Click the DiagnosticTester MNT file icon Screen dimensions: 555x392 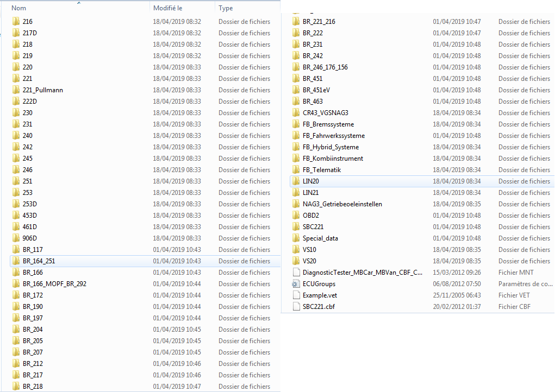click(x=296, y=273)
